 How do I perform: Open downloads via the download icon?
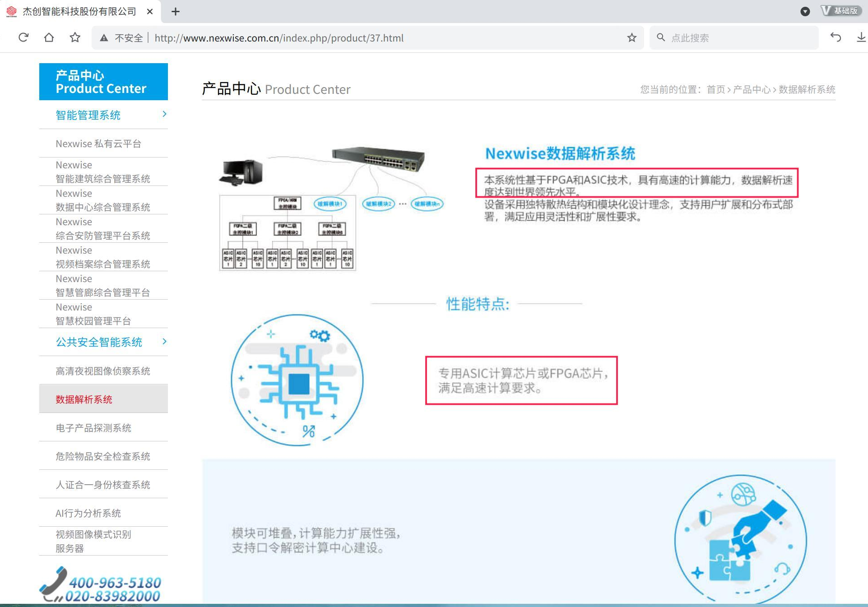click(x=861, y=37)
